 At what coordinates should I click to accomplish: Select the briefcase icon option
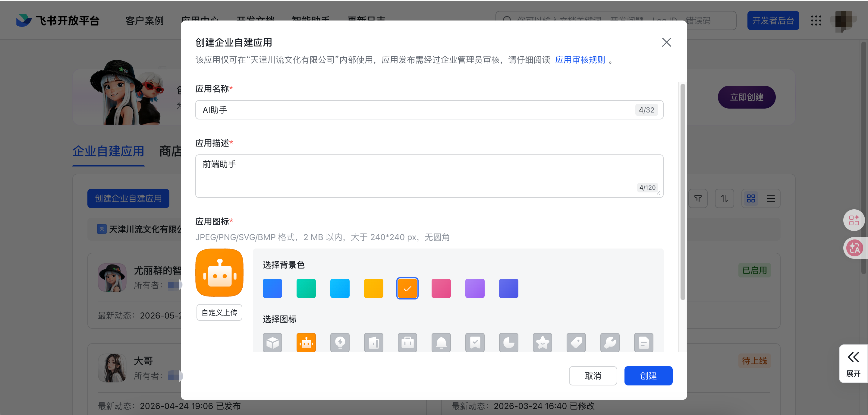407,343
